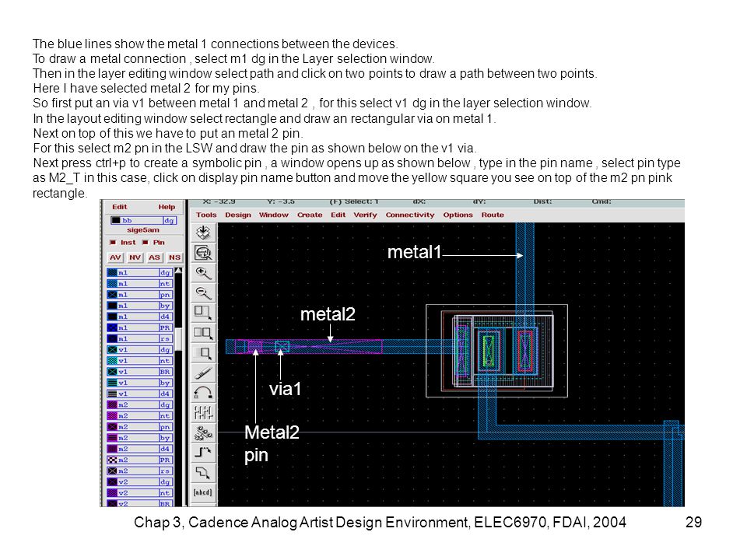Click the LSW scrollbar up arrow
The height and width of the screenshot is (560, 747).
[x=179, y=271]
